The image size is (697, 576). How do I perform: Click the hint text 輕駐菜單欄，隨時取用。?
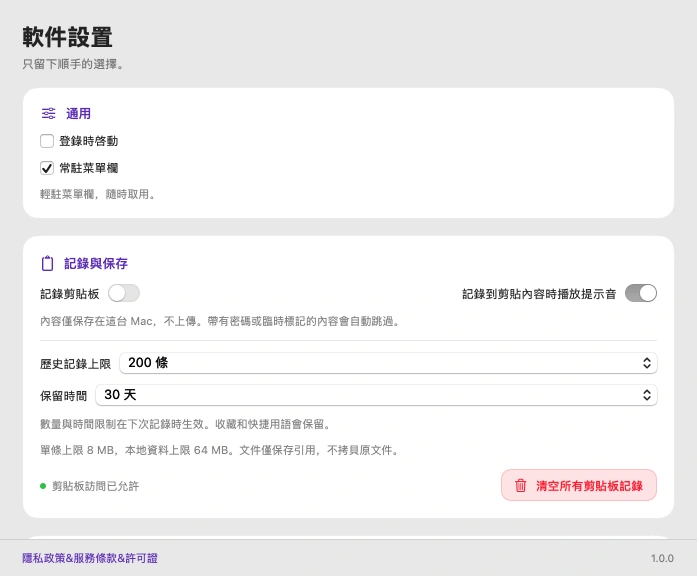coord(97,194)
